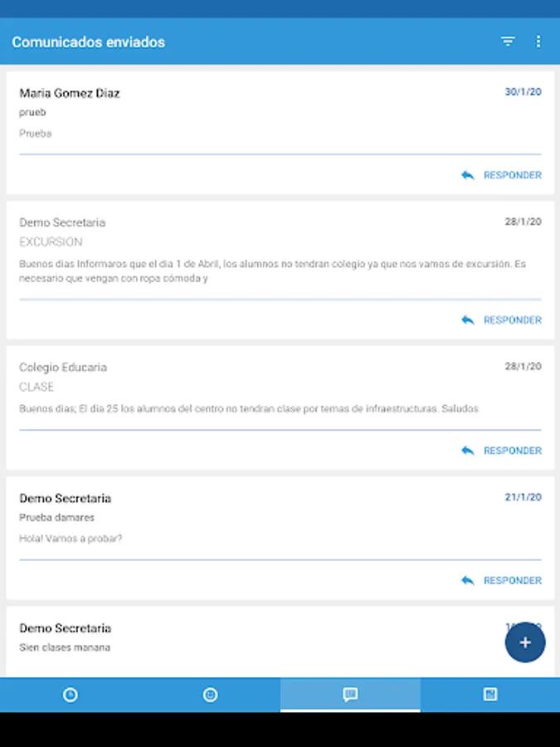
Task: Open the last bottom navigation tab
Action: pos(490,695)
